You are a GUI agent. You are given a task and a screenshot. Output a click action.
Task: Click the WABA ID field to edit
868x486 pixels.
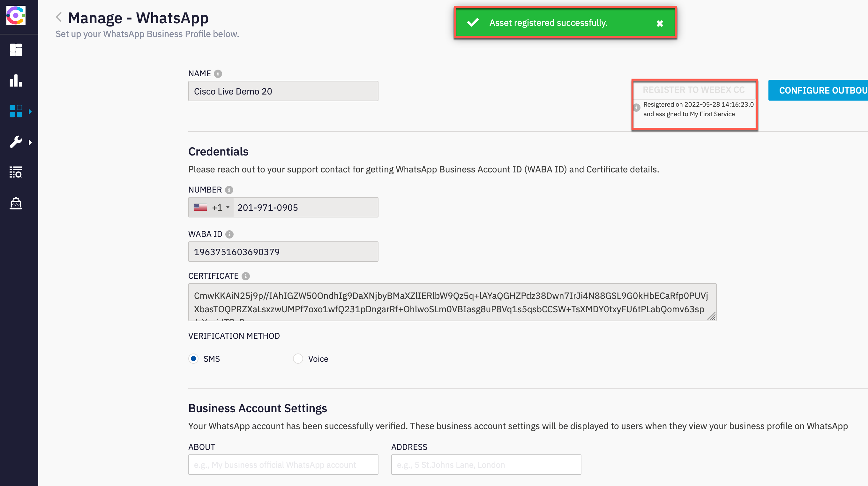tap(283, 252)
